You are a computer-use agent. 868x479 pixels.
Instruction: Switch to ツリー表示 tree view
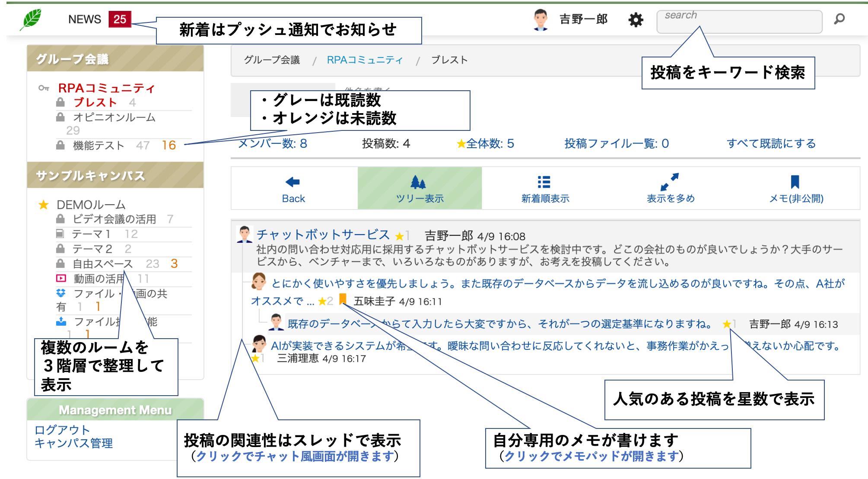pyautogui.click(x=419, y=188)
